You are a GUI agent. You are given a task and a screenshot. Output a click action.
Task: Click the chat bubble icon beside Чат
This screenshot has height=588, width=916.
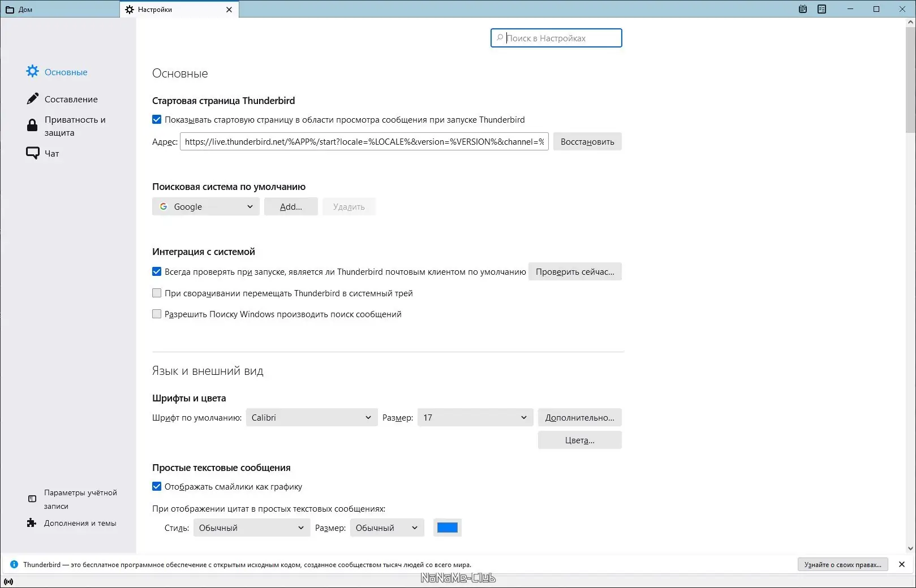(33, 153)
